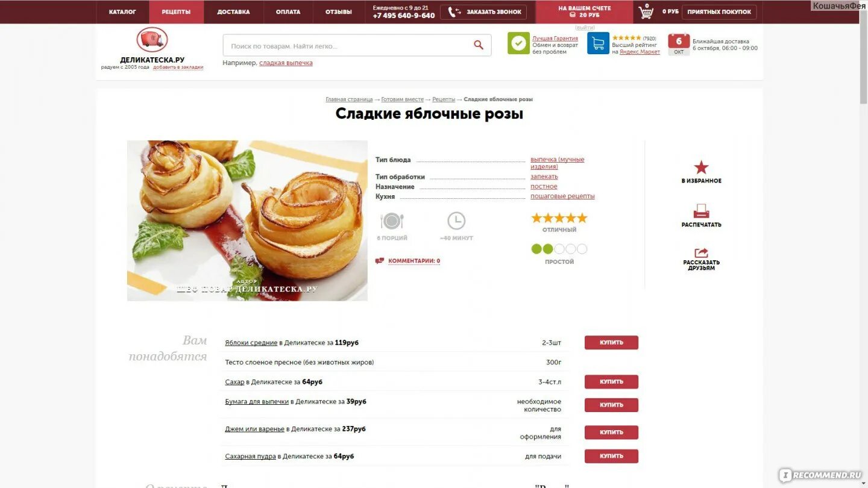Open the shopping cart icon

[646, 11]
